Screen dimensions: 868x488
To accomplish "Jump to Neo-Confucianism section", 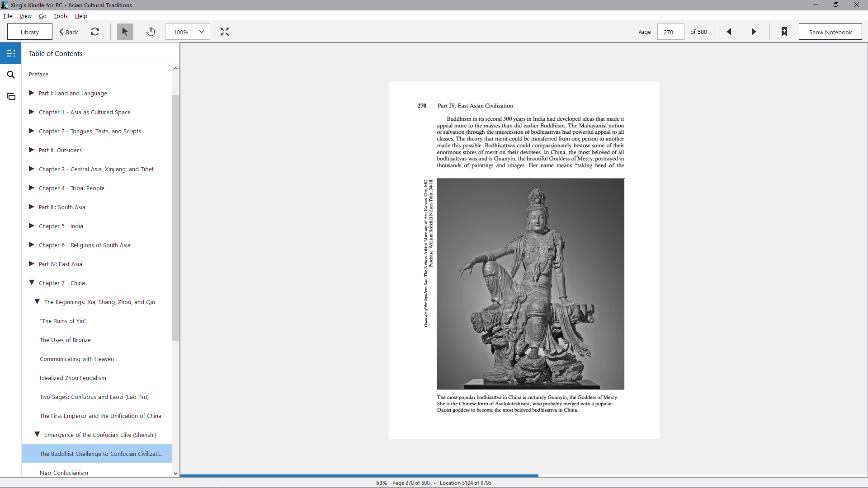I will click(x=64, y=473).
